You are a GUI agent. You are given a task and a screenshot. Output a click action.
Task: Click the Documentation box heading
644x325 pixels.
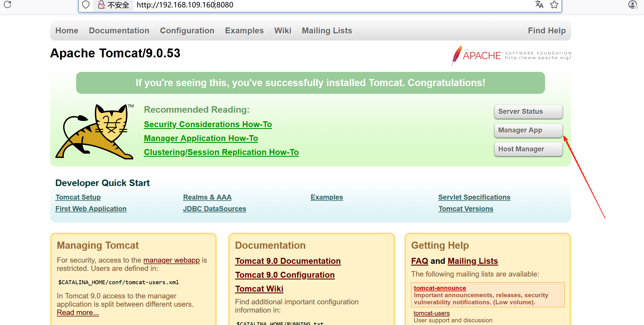270,245
